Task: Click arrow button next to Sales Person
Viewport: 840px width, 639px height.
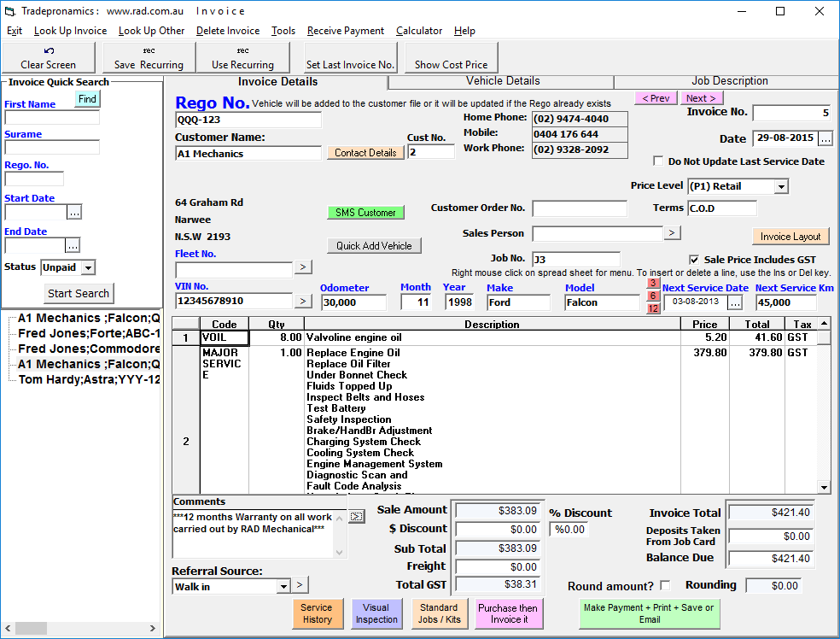Action: (x=672, y=232)
